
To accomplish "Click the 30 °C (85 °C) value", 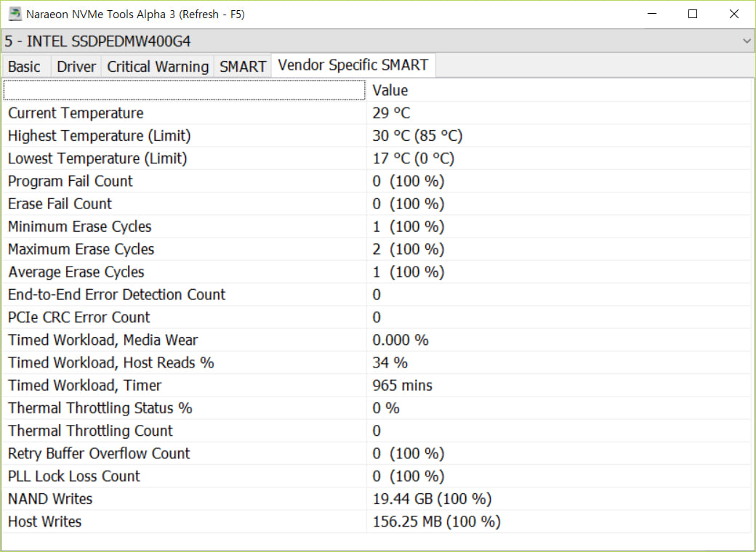I will click(417, 136).
